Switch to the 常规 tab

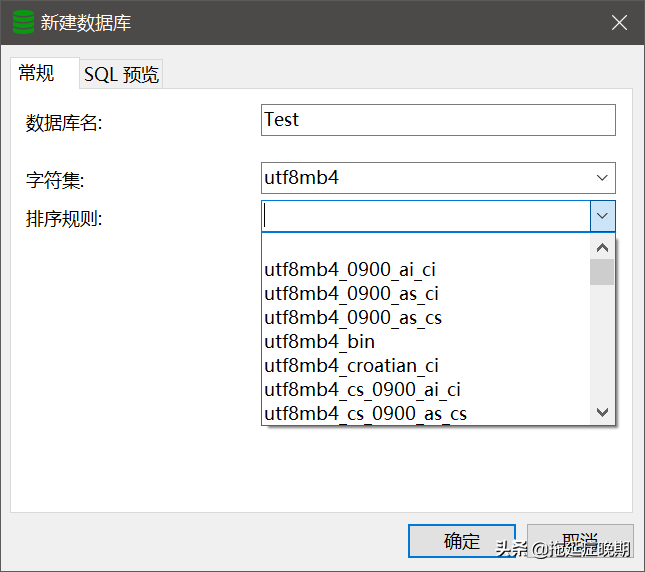click(44, 73)
